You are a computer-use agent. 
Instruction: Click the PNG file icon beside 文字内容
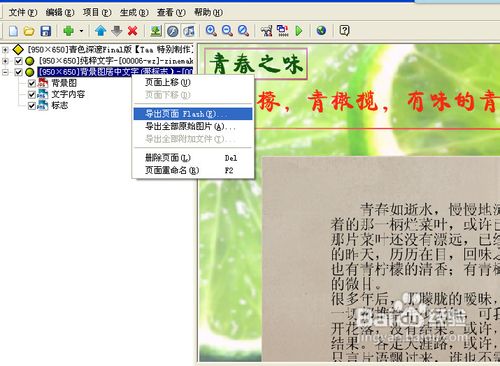(x=43, y=94)
